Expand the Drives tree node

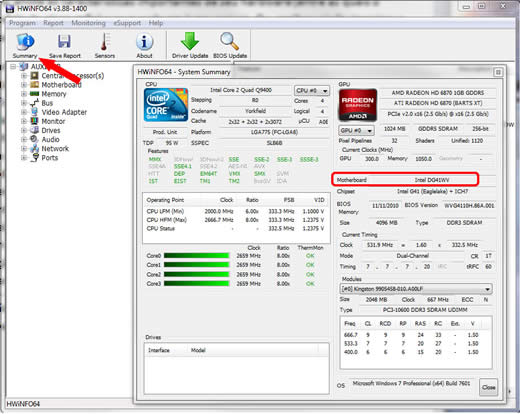click(x=24, y=130)
